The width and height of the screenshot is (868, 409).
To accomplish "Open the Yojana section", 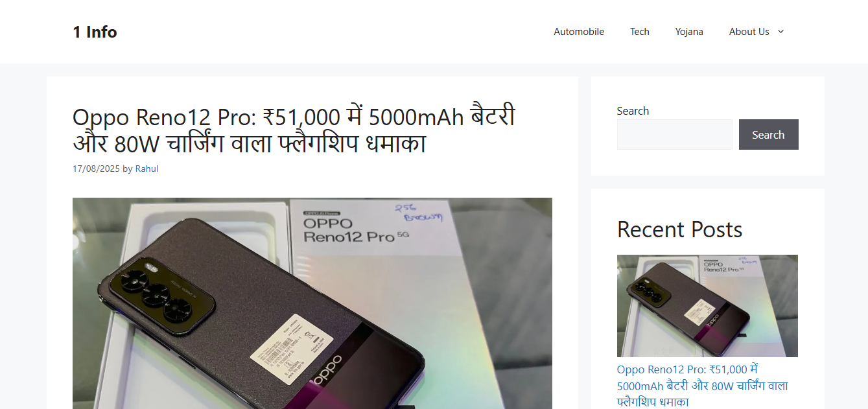I will pos(689,32).
